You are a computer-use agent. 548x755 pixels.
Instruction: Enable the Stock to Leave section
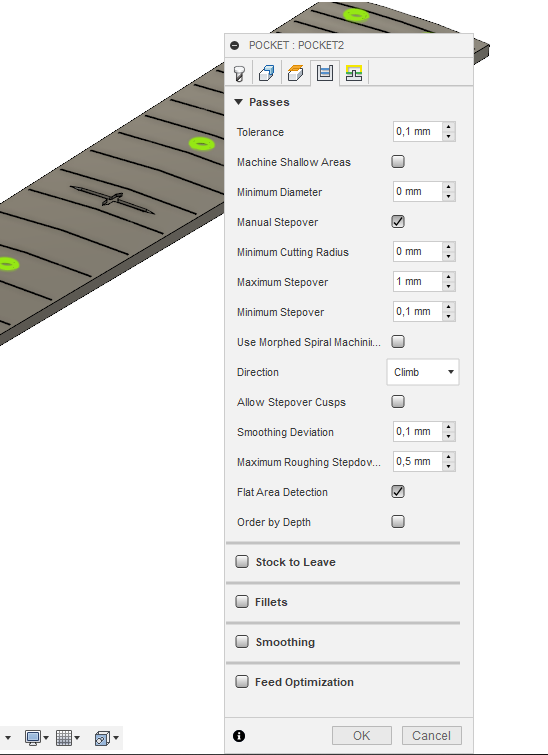coord(242,561)
